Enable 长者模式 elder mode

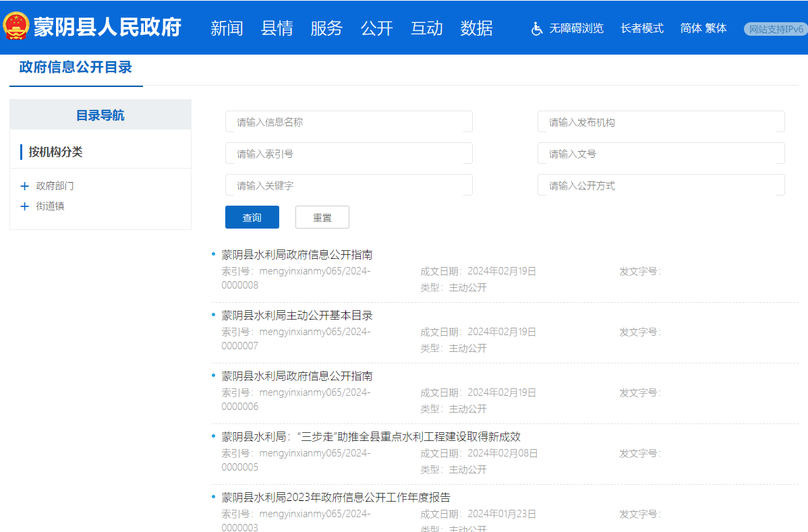click(641, 28)
